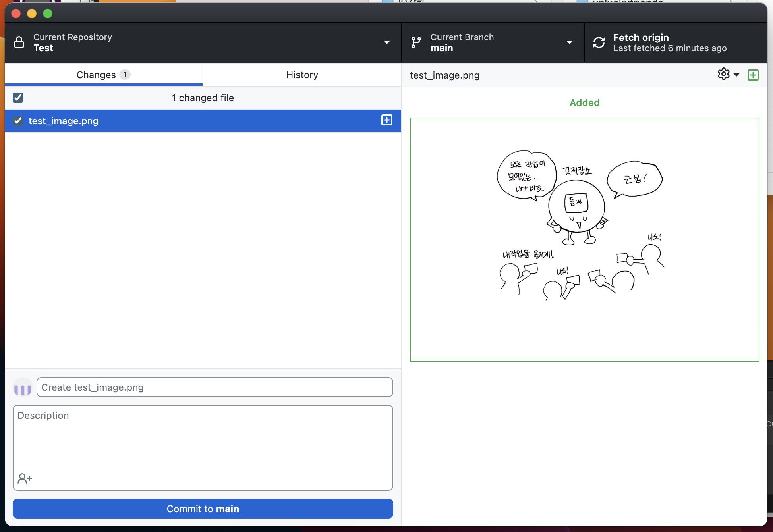Expand the Current Repository dropdown
The width and height of the screenshot is (773, 532).
pyautogui.click(x=386, y=42)
